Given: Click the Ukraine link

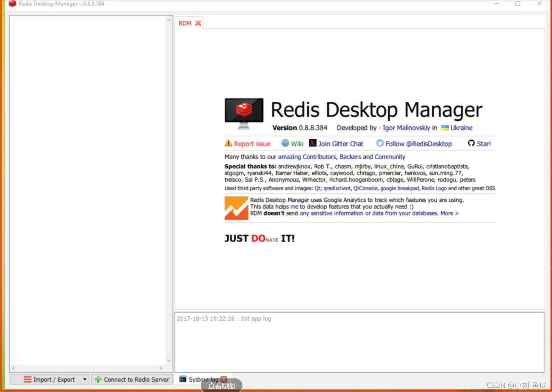Looking at the screenshot, I should (461, 128).
